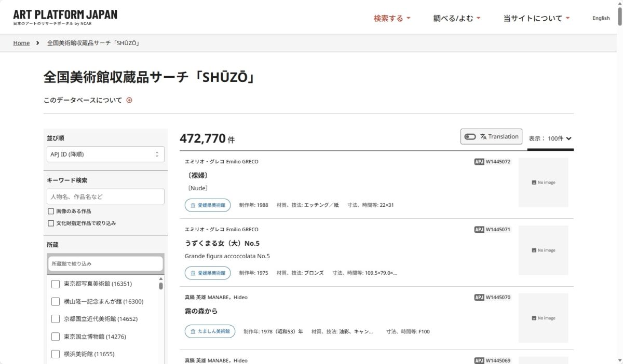Click the たましん美術館 museum tag
The height and width of the screenshot is (364, 623).
(210, 331)
